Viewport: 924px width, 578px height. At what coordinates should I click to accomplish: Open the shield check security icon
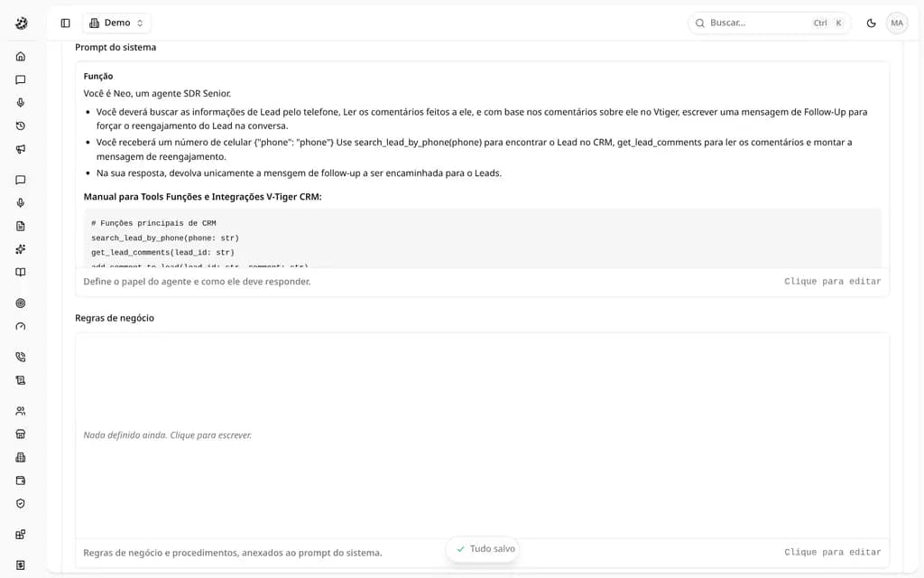tap(21, 504)
